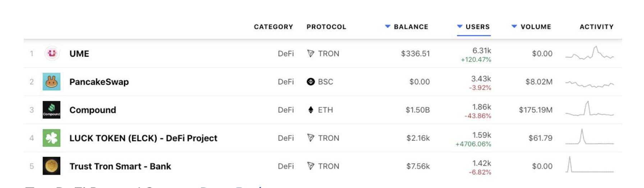Select the PROTOCOL column header
644x188 pixels.
(326, 27)
